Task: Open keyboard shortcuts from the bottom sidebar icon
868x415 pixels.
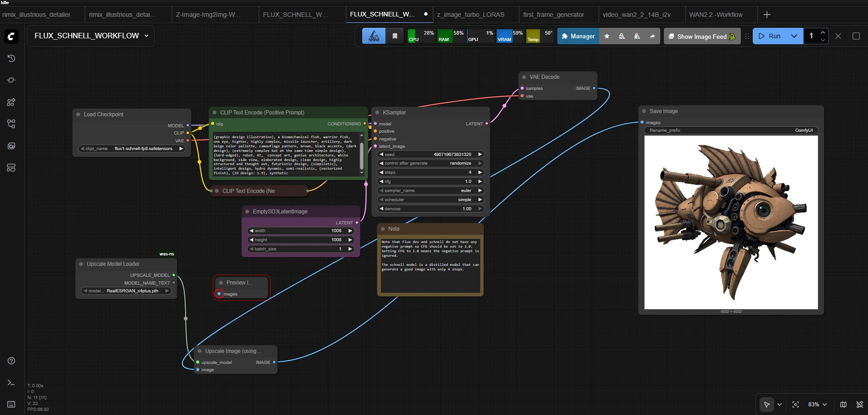Action: 11,405
